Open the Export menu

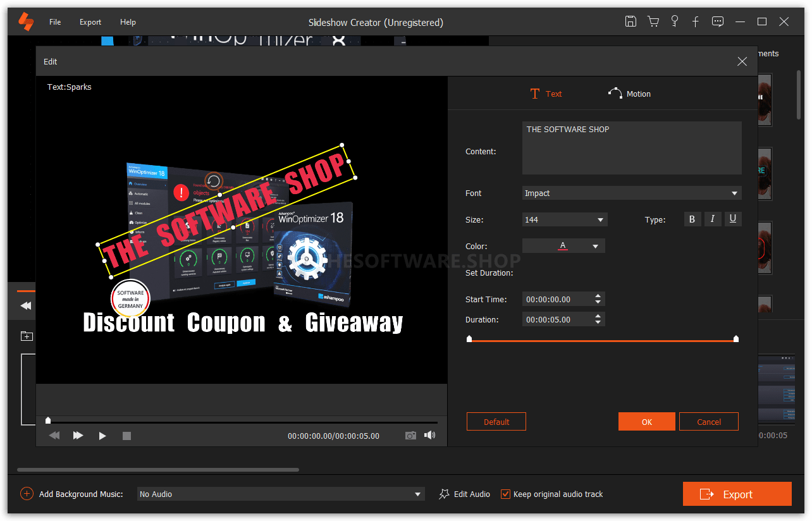pos(90,21)
